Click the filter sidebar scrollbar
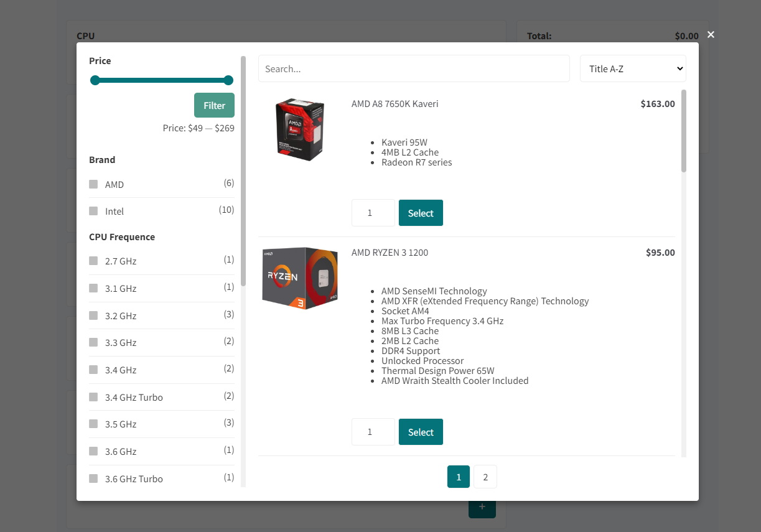 (243, 171)
